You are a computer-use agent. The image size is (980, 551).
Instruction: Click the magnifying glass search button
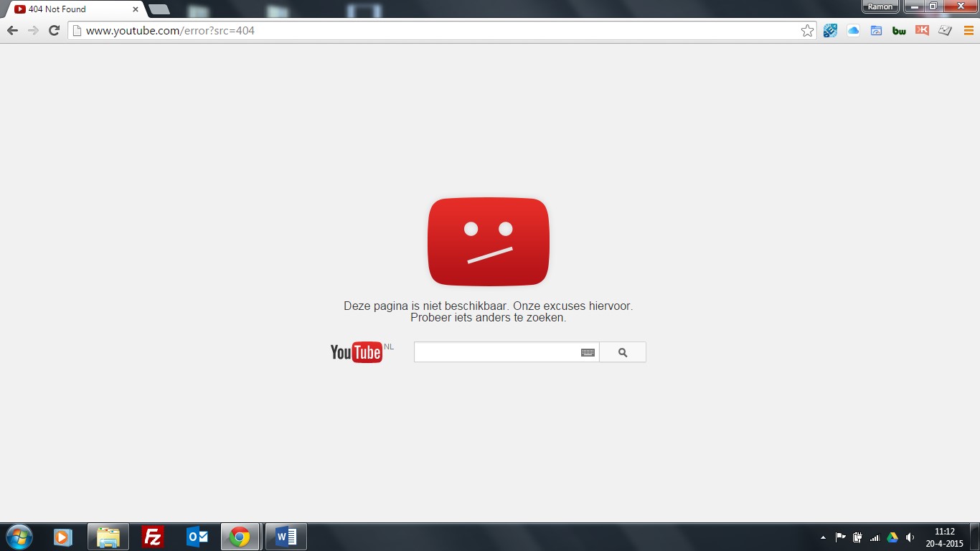coord(622,352)
